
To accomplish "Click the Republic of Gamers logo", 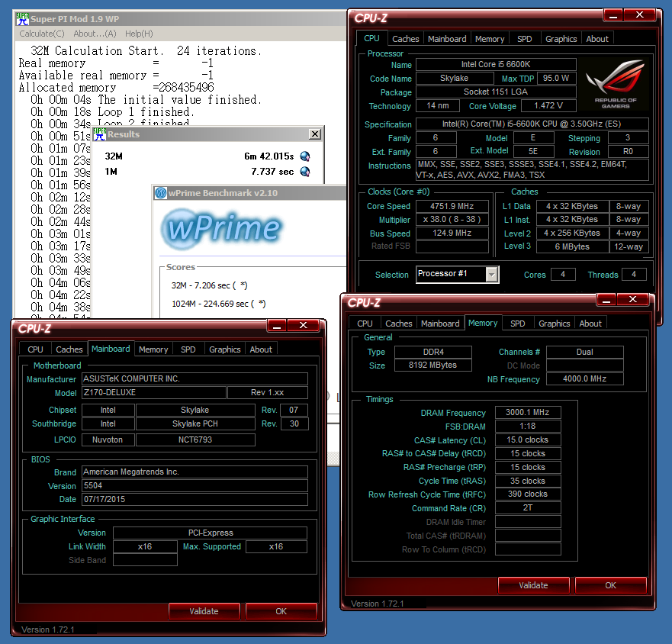I will point(616,84).
